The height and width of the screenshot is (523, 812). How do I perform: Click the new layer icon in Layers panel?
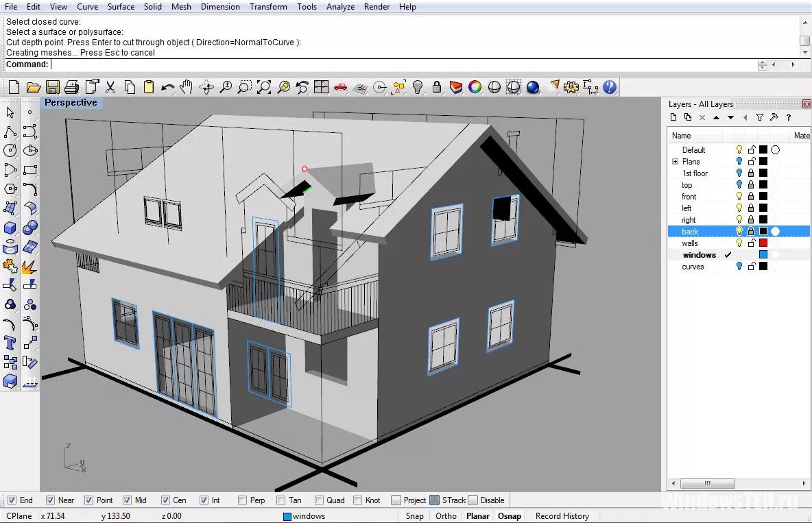(x=673, y=117)
